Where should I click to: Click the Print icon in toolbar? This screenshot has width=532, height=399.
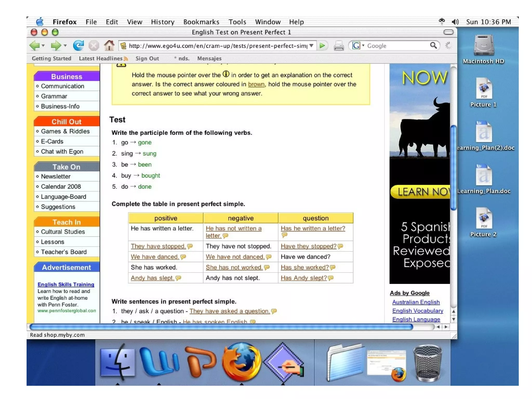pos(339,46)
